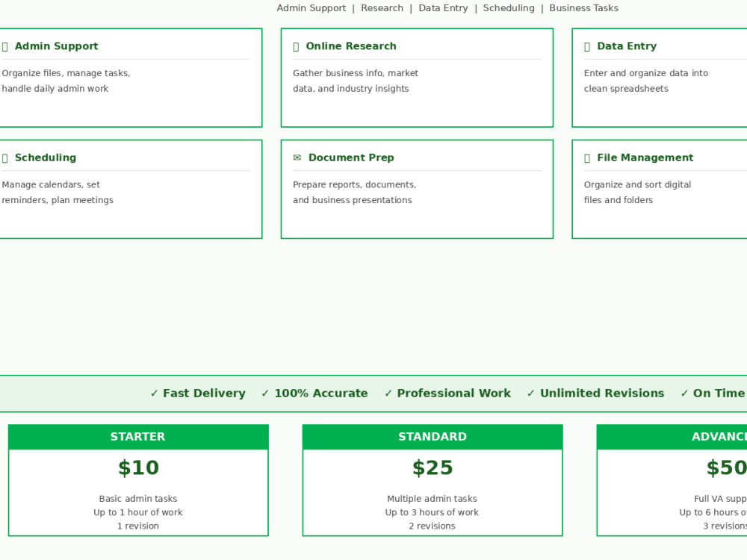Screen dimensions: 747x560
Task: Click the $10 price
Action: (138, 467)
